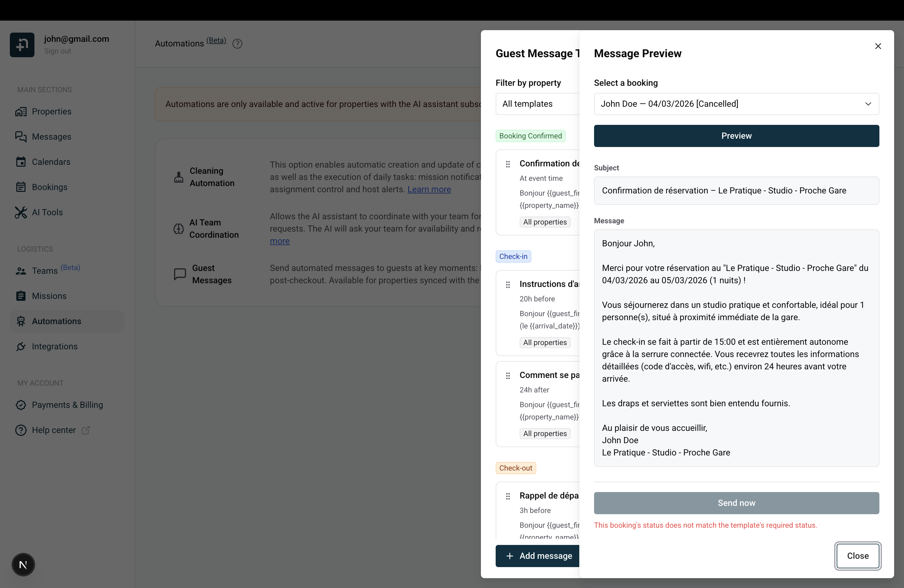This screenshot has width=904, height=588.
Task: Click the N avatar at bottom left
Action: (23, 564)
